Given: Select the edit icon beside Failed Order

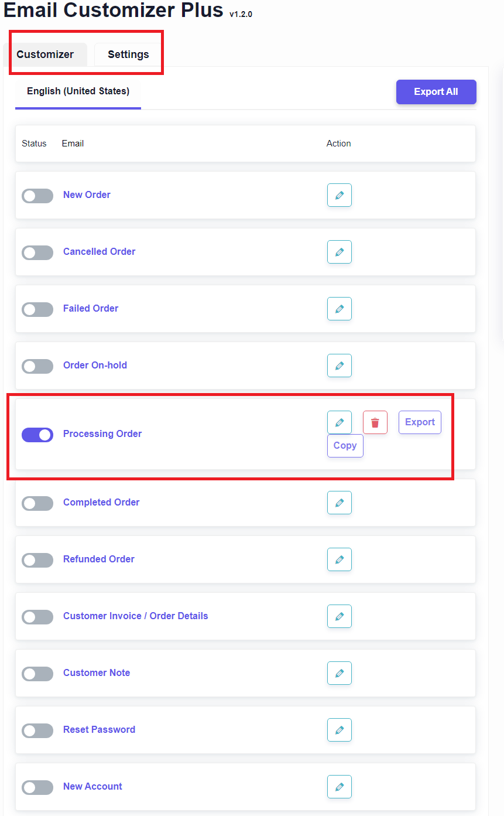Looking at the screenshot, I should pos(340,309).
